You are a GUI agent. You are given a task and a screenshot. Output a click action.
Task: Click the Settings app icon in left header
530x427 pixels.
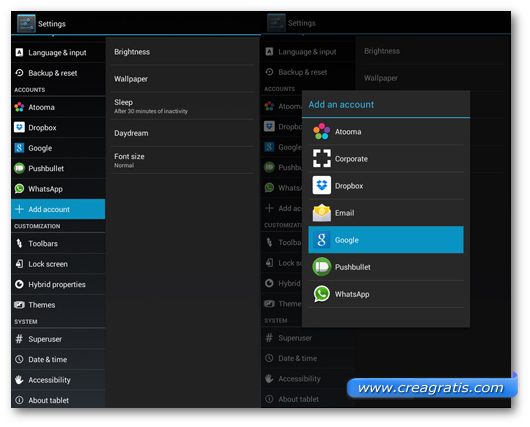[26, 23]
